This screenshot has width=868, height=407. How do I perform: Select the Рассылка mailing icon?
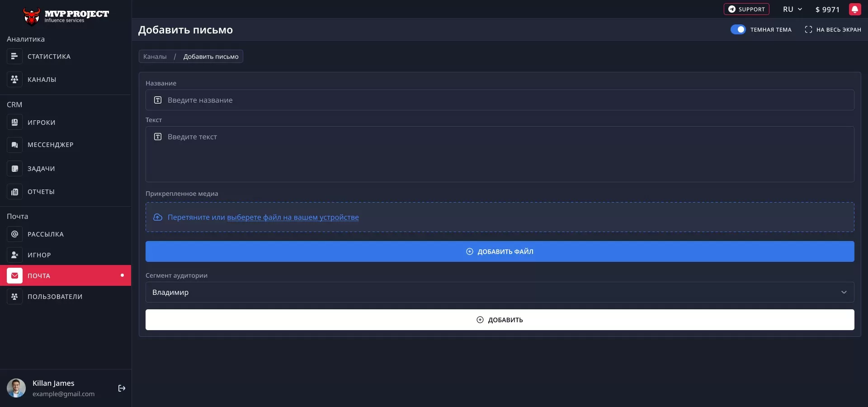click(14, 234)
